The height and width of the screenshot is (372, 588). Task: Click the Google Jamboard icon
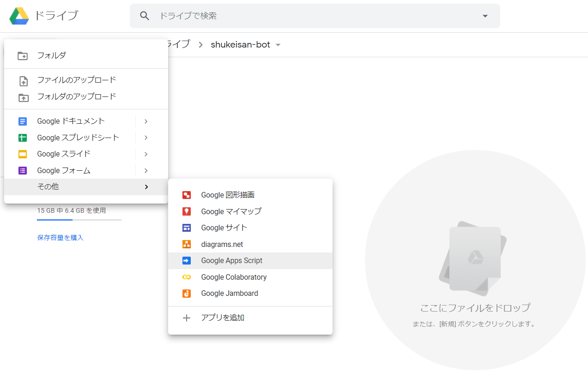pos(187,294)
